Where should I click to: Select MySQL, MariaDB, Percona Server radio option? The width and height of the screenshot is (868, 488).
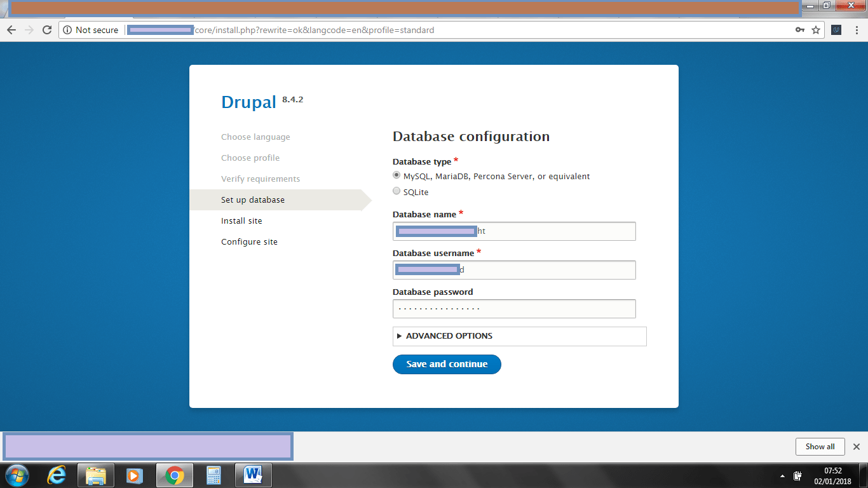pos(397,175)
